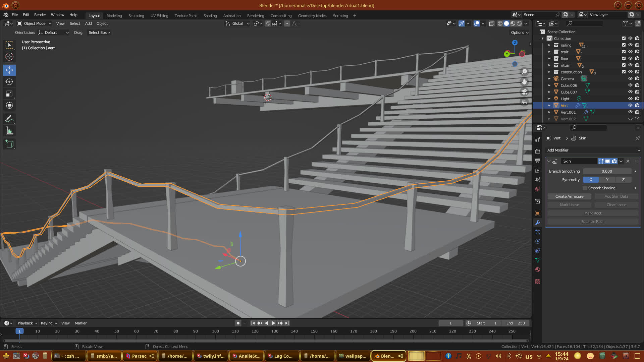Open the Object Mode dropdown
This screenshot has height=362, width=644.
click(35, 23)
